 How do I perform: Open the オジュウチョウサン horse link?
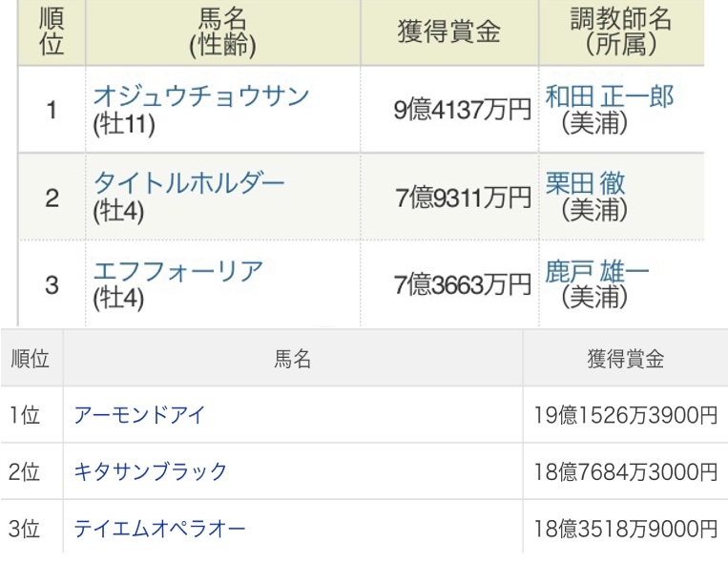click(x=201, y=96)
